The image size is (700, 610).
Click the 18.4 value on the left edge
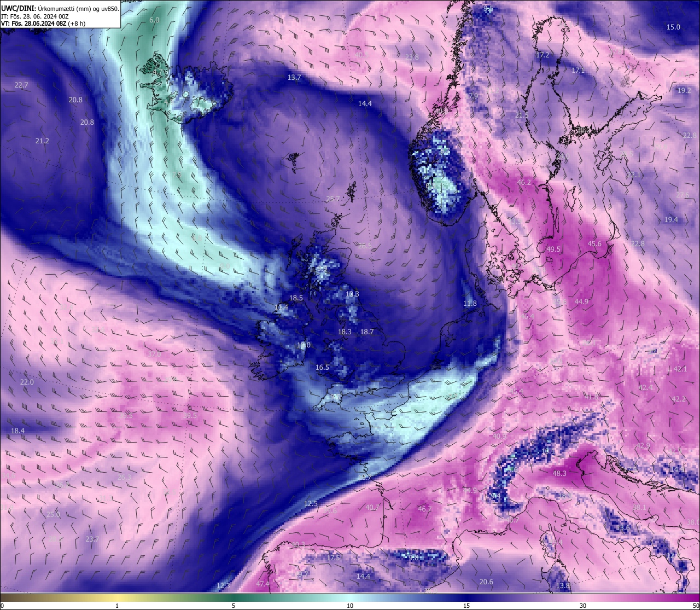[17, 431]
